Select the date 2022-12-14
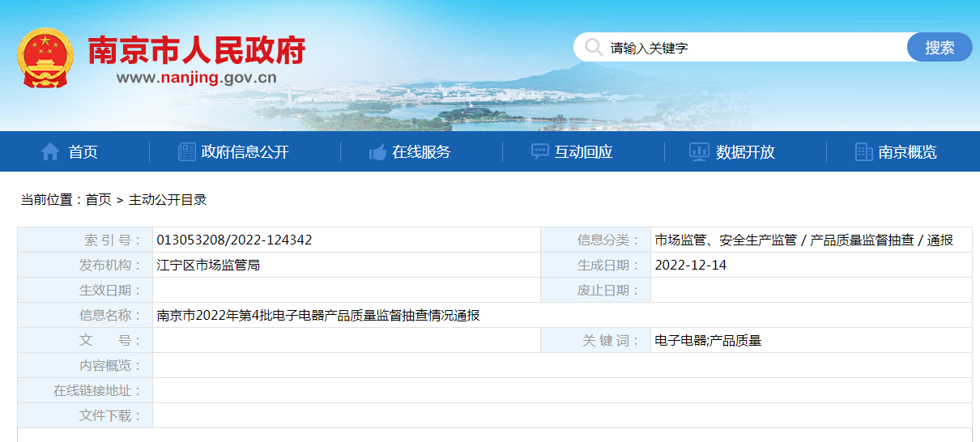 691,265
